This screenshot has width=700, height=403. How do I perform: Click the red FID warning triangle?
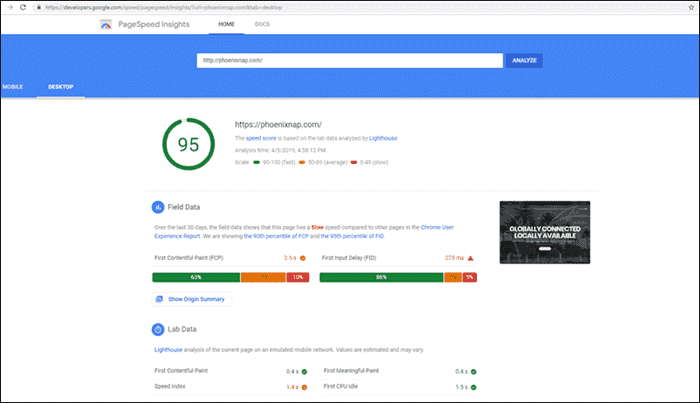[471, 258]
